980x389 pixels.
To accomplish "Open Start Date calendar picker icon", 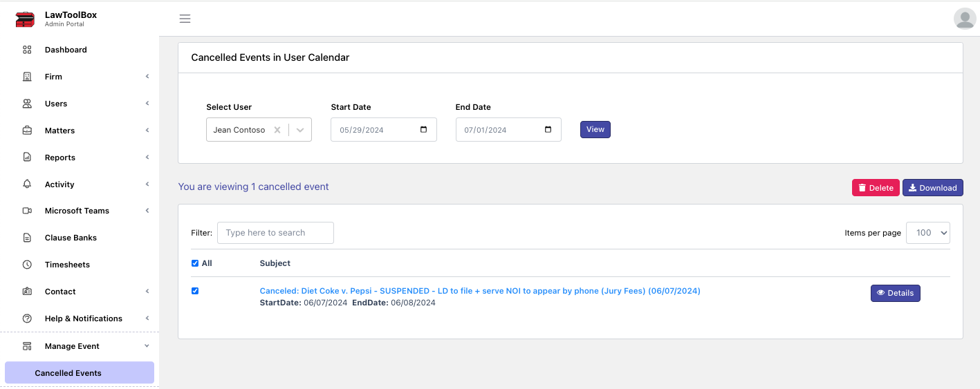I will tap(424, 130).
